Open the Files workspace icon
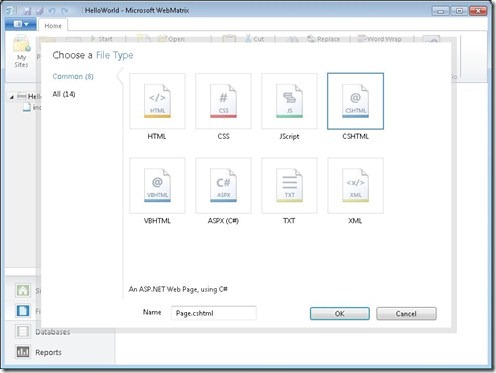 (x=23, y=311)
